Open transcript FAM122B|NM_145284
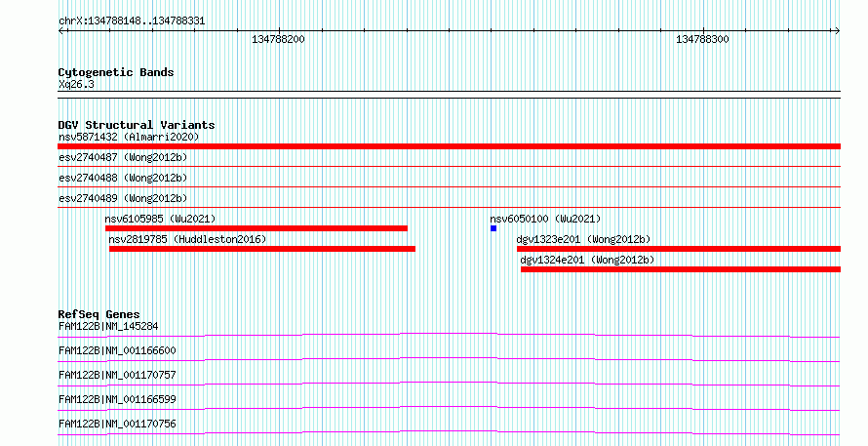This screenshot has height=446, width=868. click(x=108, y=326)
